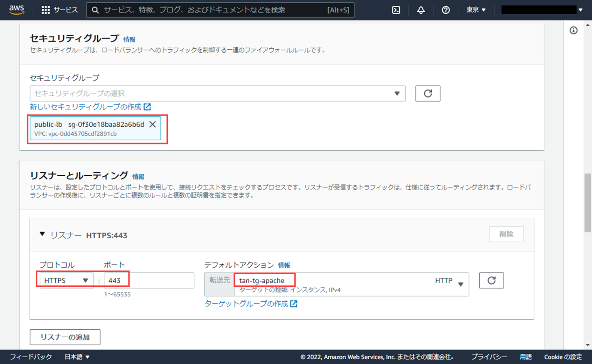Open the redacted account name menu

pyautogui.click(x=542, y=10)
